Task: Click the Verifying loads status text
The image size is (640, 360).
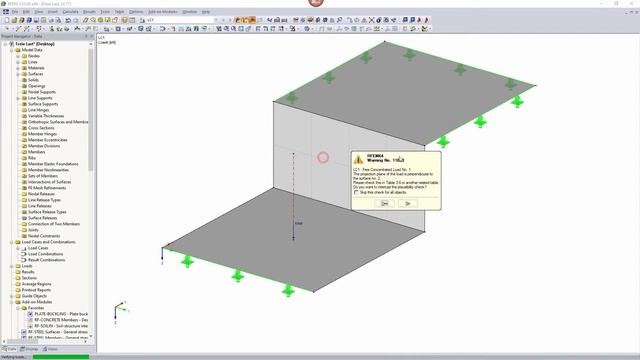Action: point(13,357)
